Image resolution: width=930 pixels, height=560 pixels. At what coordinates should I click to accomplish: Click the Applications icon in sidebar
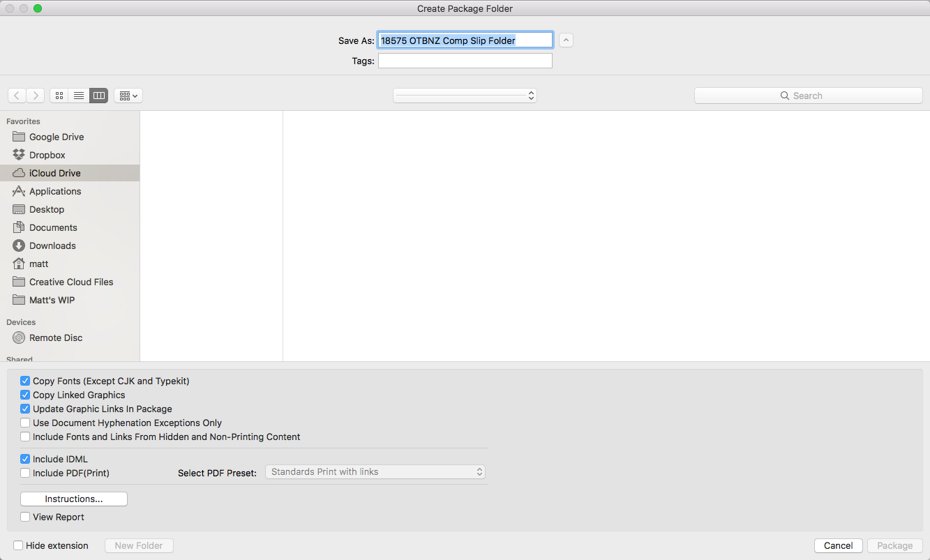point(19,191)
